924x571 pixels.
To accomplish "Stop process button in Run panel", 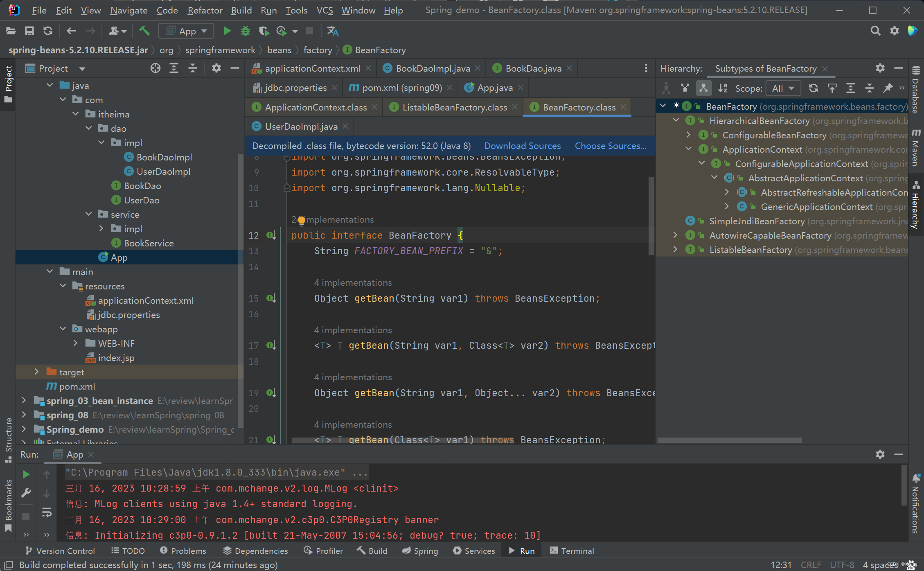I will tap(26, 517).
